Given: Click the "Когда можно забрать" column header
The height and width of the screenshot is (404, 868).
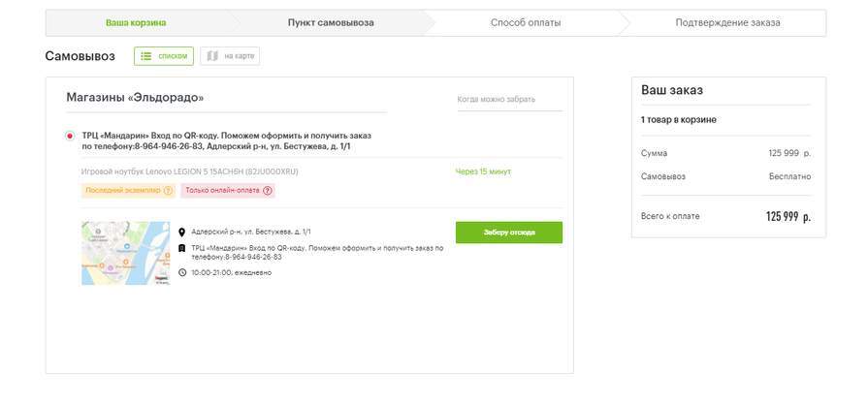Looking at the screenshot, I should tap(497, 99).
